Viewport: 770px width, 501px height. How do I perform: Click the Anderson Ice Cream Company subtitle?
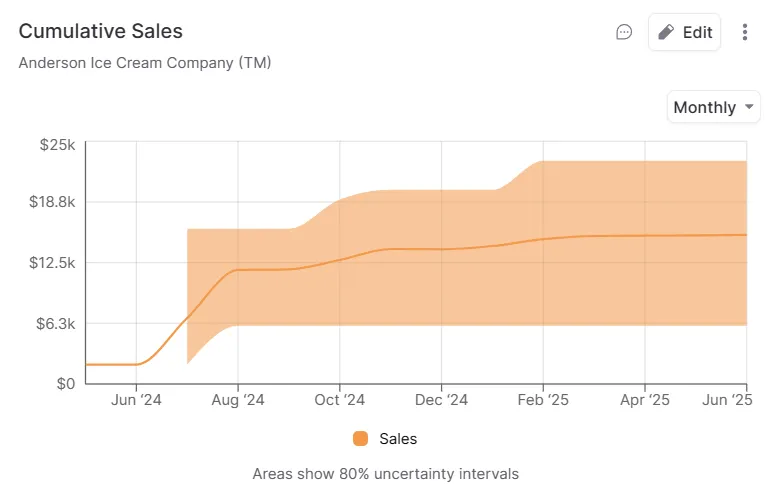pos(145,62)
